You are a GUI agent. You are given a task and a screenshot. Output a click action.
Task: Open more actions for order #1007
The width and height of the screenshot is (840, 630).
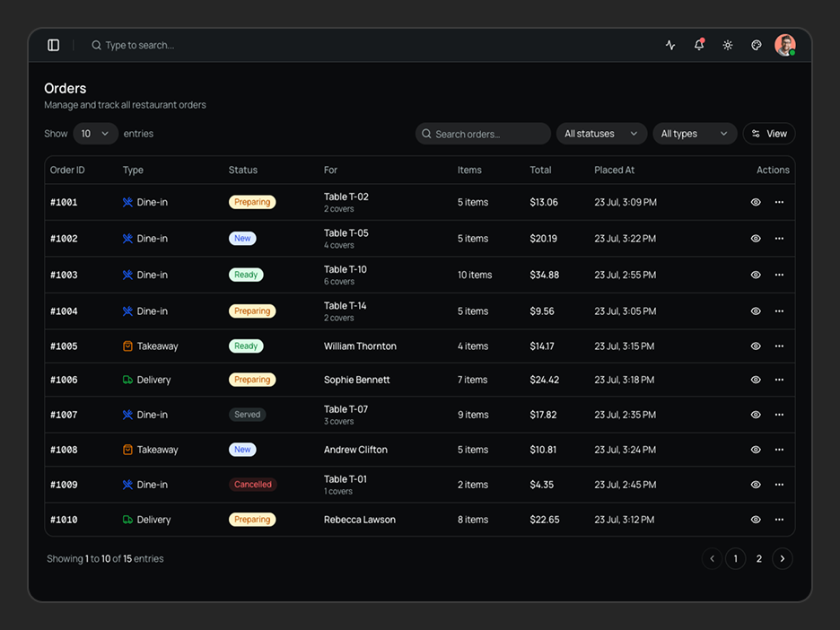pos(779,415)
